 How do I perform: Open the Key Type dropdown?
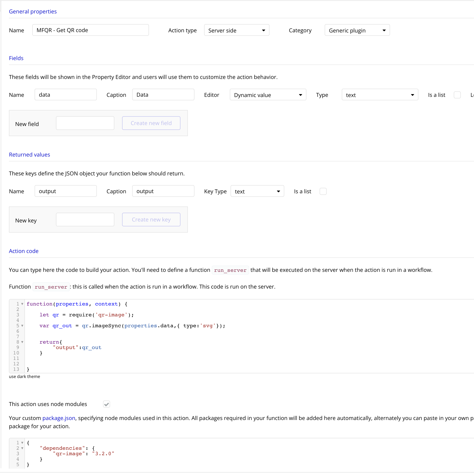(257, 192)
